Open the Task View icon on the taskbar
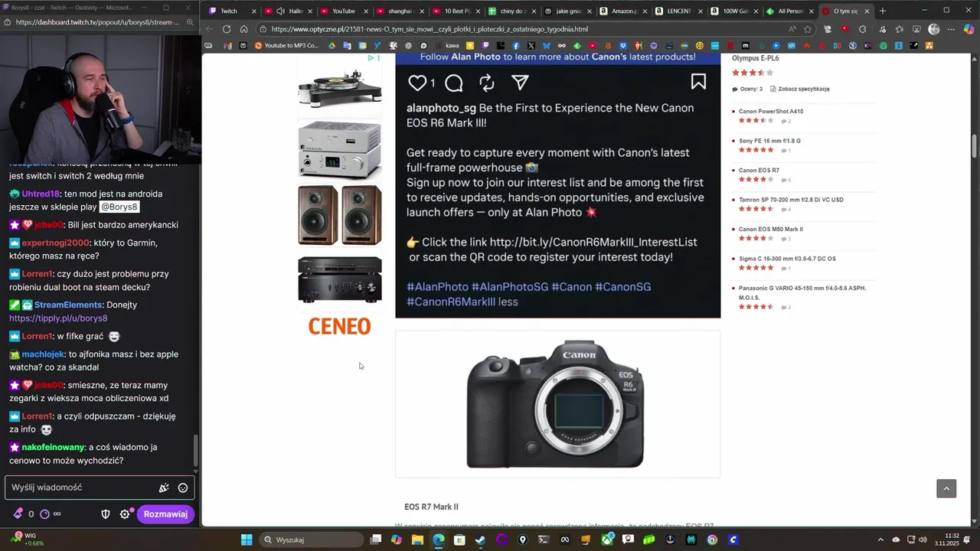This screenshot has height=551, width=980. pos(375,540)
